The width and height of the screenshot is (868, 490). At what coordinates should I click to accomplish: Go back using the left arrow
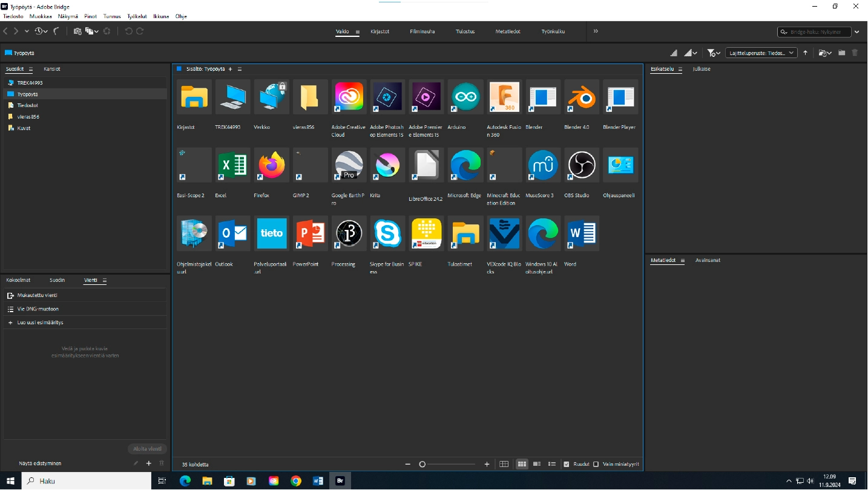pyautogui.click(x=6, y=31)
